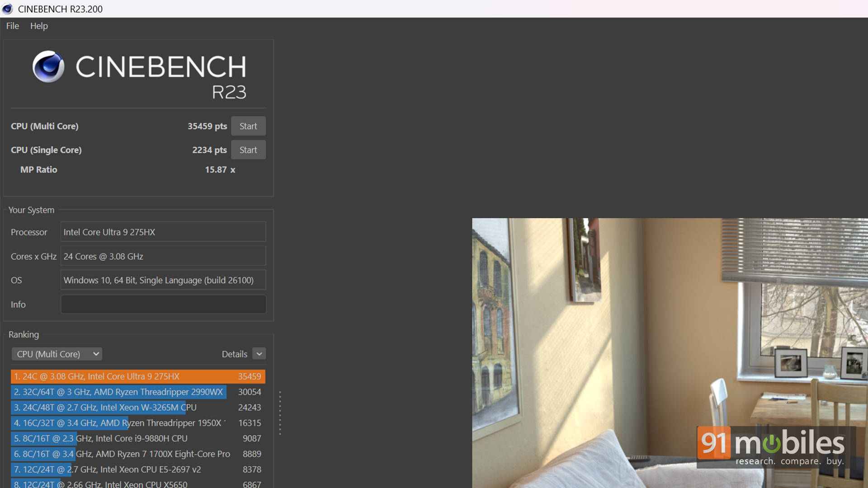This screenshot has height=488, width=868.
Task: Click into the Info input field
Action: click(163, 304)
